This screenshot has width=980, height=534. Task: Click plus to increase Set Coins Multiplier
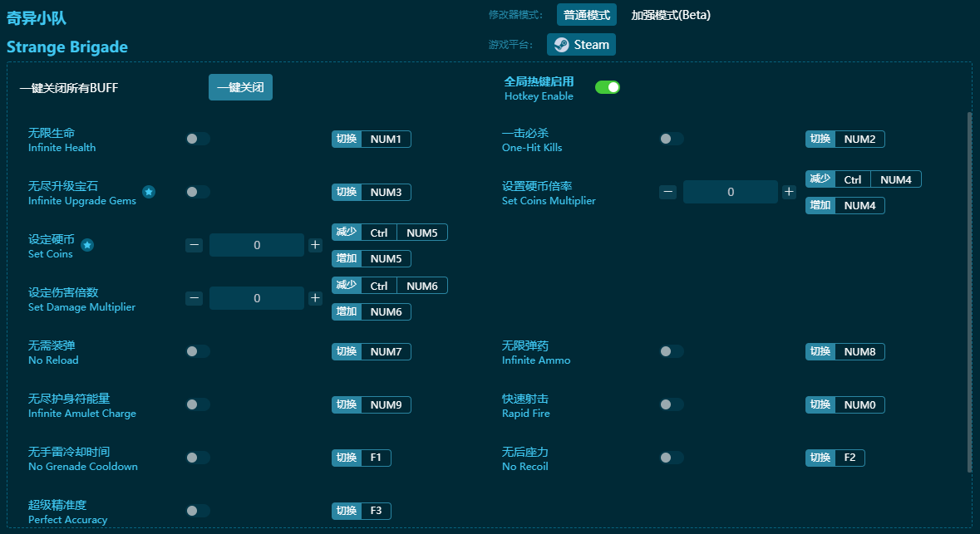(788, 191)
